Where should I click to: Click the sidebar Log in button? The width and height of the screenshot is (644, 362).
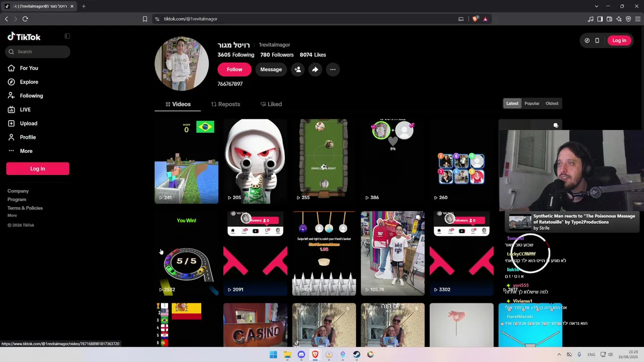coord(38,169)
